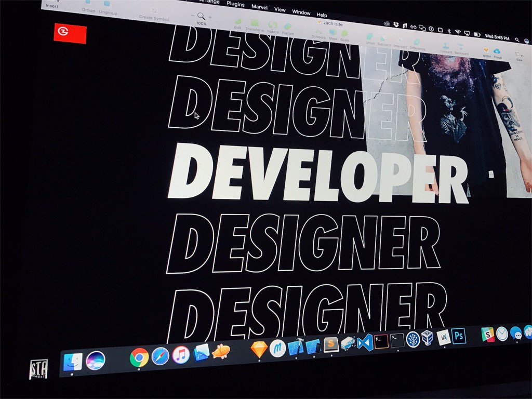Open the View menu in menu bar
The height and width of the screenshot is (399, 532).
click(280, 9)
